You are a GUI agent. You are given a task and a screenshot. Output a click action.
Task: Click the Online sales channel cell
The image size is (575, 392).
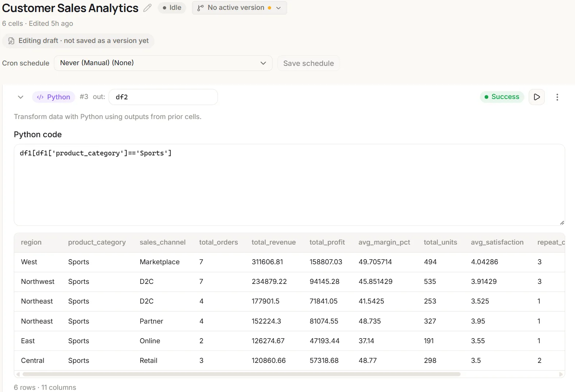pos(150,341)
